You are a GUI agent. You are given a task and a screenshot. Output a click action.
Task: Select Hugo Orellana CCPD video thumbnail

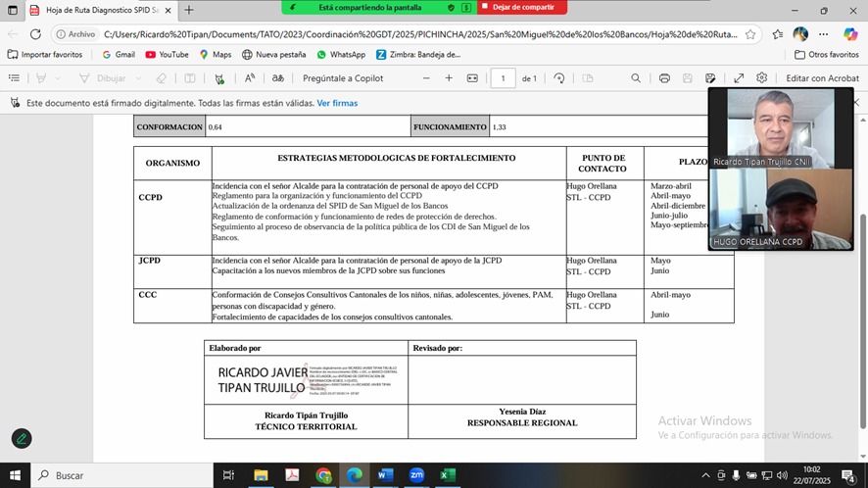[781, 209]
